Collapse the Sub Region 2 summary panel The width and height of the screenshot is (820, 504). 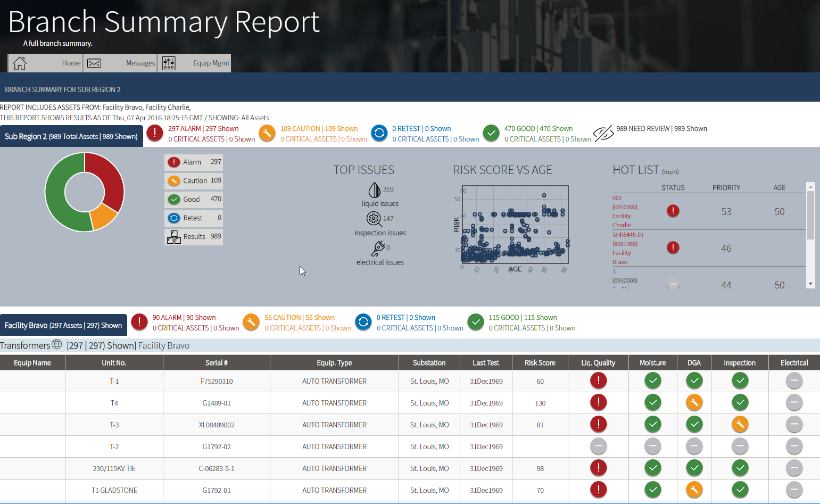pos(71,136)
